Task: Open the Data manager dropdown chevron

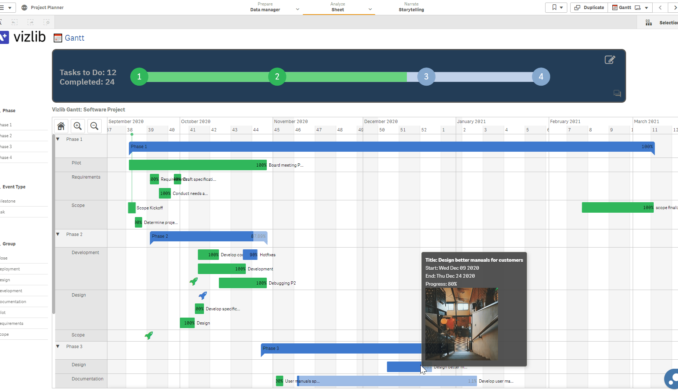Action: (x=297, y=9)
